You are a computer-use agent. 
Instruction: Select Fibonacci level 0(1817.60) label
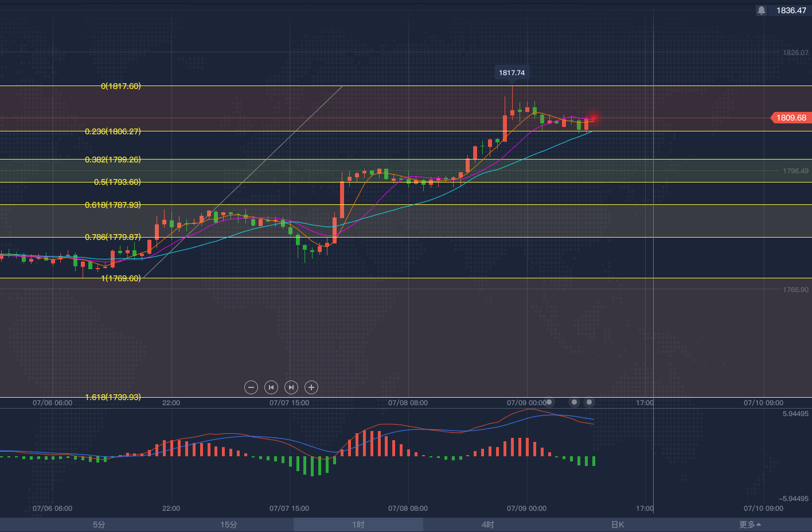121,86
